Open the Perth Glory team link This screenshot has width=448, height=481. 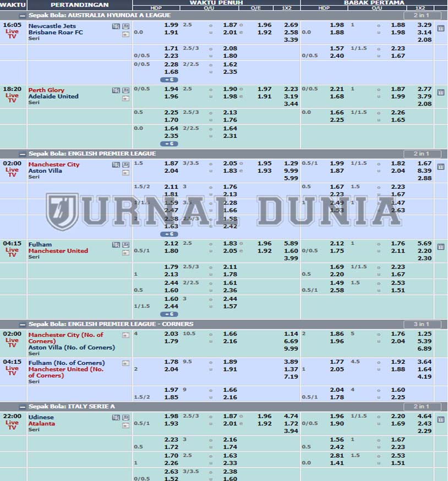pos(46,90)
